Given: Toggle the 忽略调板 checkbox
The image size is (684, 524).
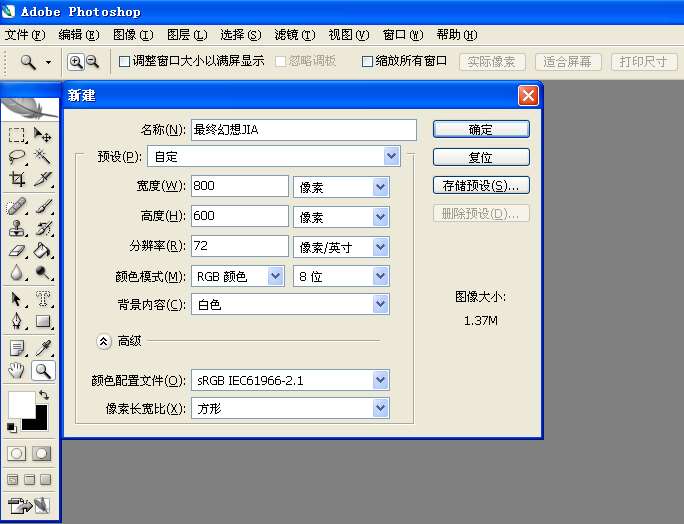Looking at the screenshot, I should click(280, 62).
